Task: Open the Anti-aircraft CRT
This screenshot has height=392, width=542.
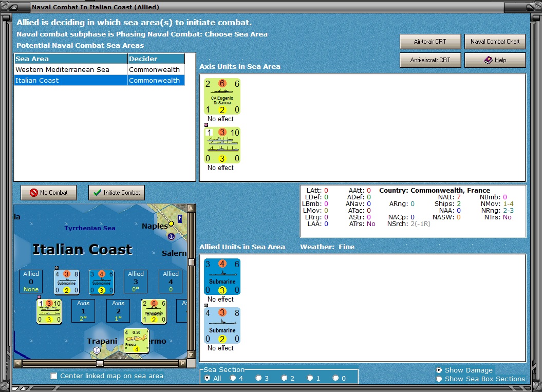Action: click(431, 60)
